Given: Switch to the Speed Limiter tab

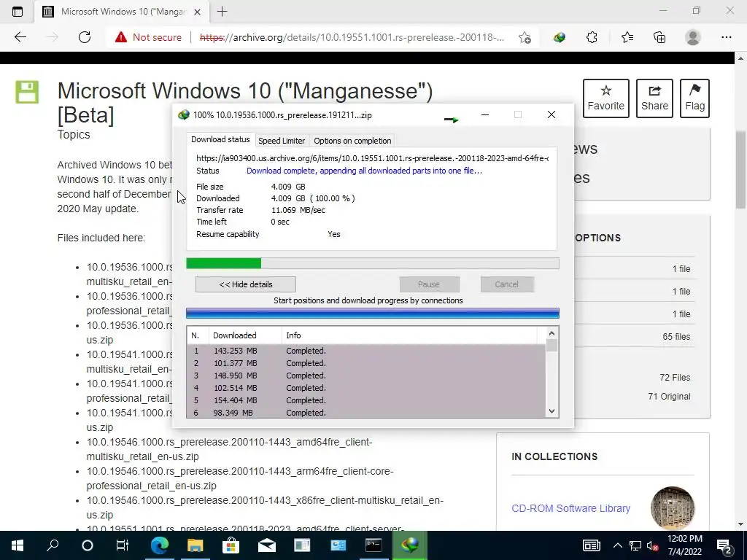Looking at the screenshot, I should (x=281, y=141).
